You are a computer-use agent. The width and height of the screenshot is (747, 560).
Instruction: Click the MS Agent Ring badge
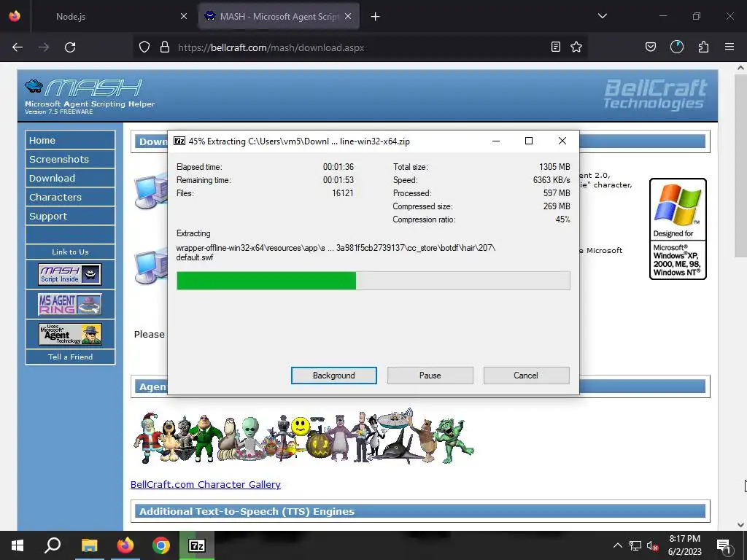70,304
